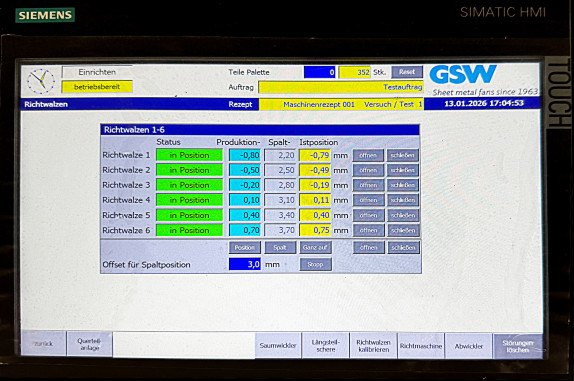Click Istposition value 0,75
The image size is (574, 381).
coord(315,230)
